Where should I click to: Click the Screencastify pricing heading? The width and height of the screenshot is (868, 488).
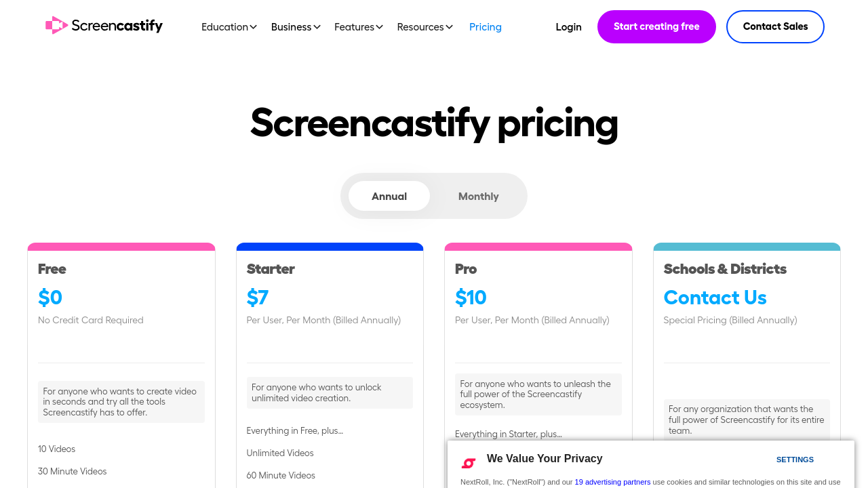point(434,123)
